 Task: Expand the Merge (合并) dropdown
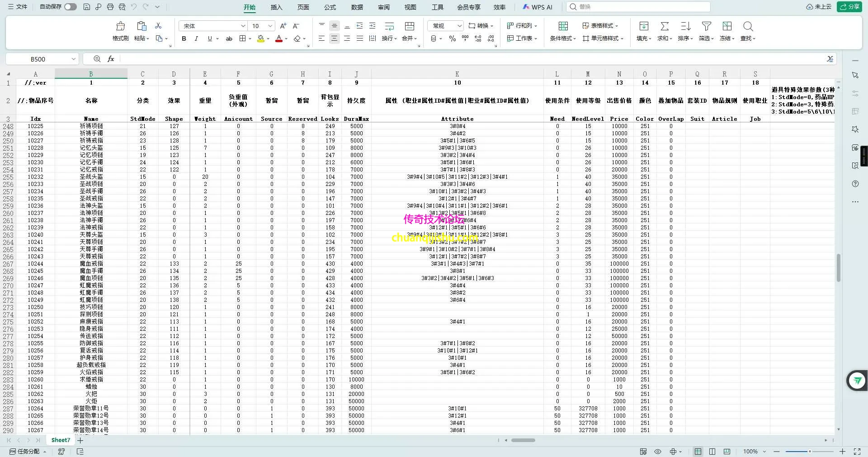click(x=415, y=39)
